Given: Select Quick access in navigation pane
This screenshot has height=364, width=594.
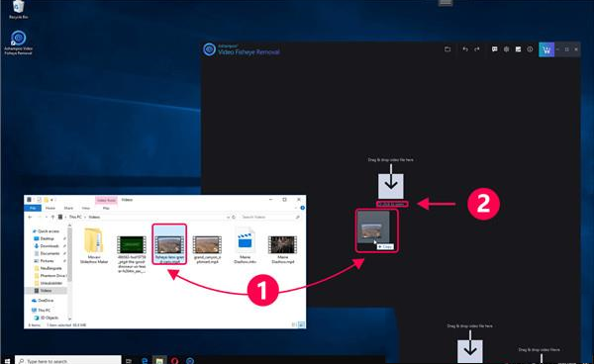Looking at the screenshot, I should coord(46,231).
